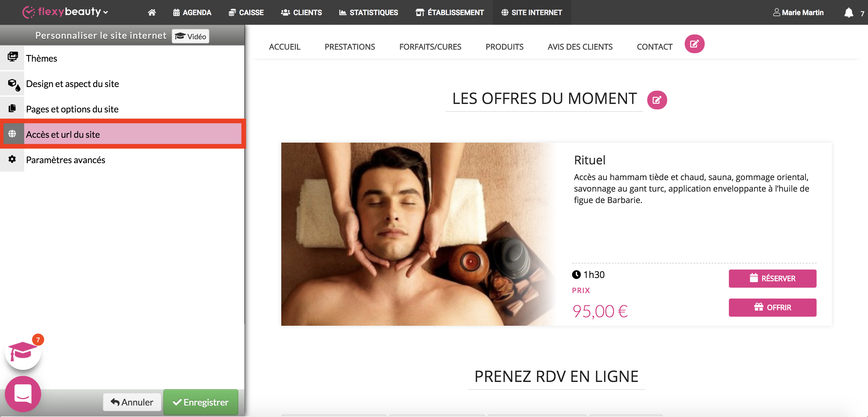Viewport: 868px width, 417px height.
Task: Switch to the PRESTATIONS site tab
Action: point(349,47)
